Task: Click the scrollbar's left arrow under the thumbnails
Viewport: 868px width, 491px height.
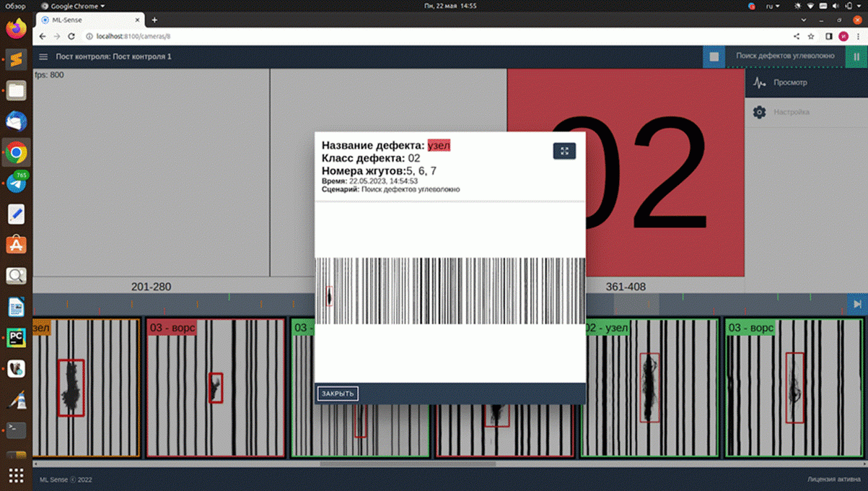Action: tap(36, 464)
